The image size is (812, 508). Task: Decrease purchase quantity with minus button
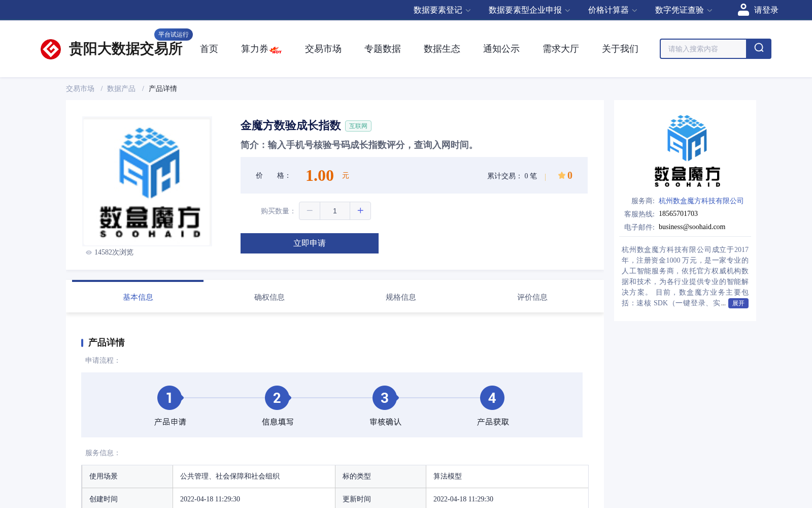(x=310, y=211)
